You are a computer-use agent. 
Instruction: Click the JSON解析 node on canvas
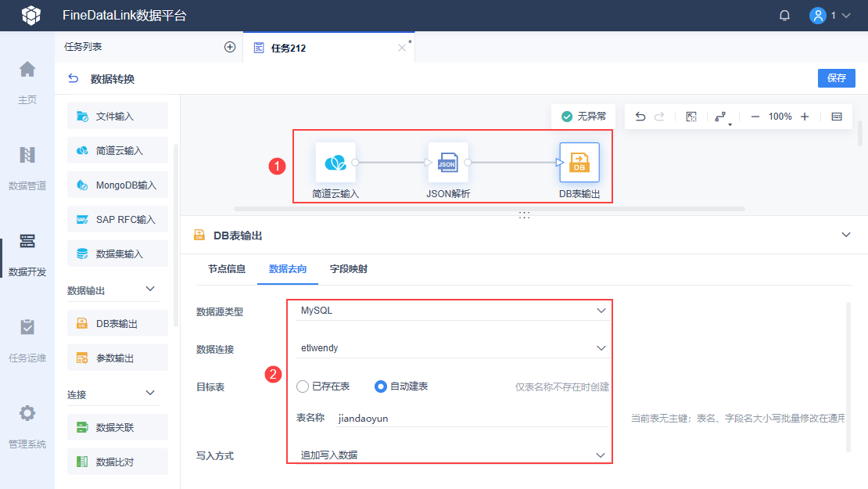pyautogui.click(x=448, y=162)
